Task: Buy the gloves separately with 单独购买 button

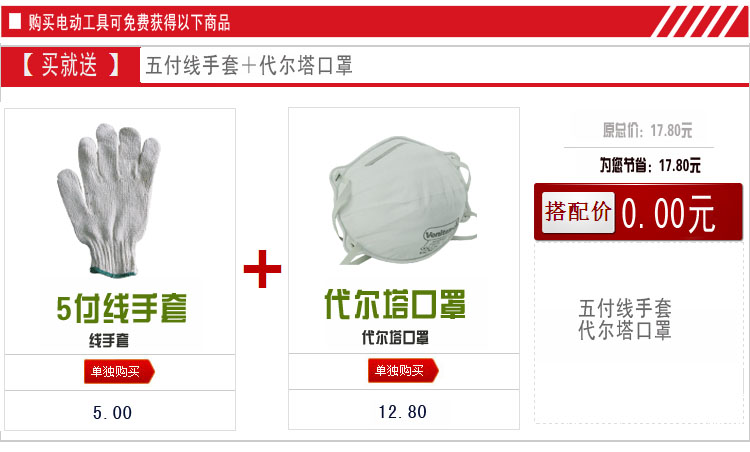Action: pyautogui.click(x=119, y=371)
